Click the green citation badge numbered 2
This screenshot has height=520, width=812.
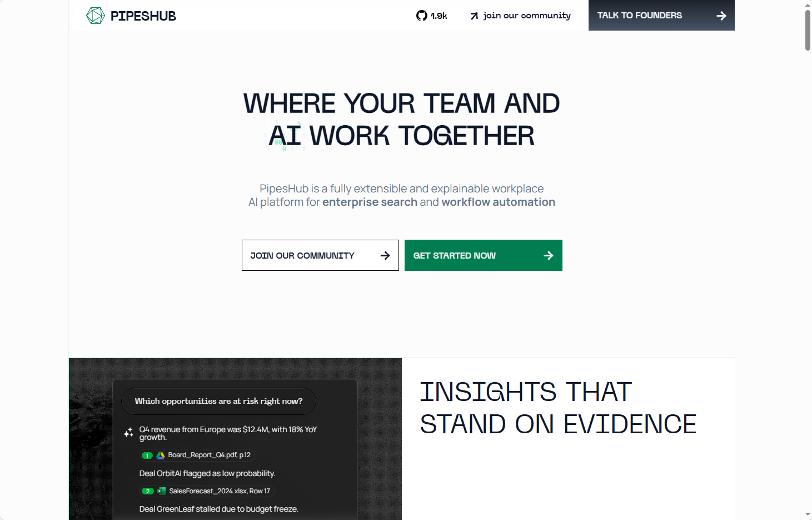(x=147, y=491)
